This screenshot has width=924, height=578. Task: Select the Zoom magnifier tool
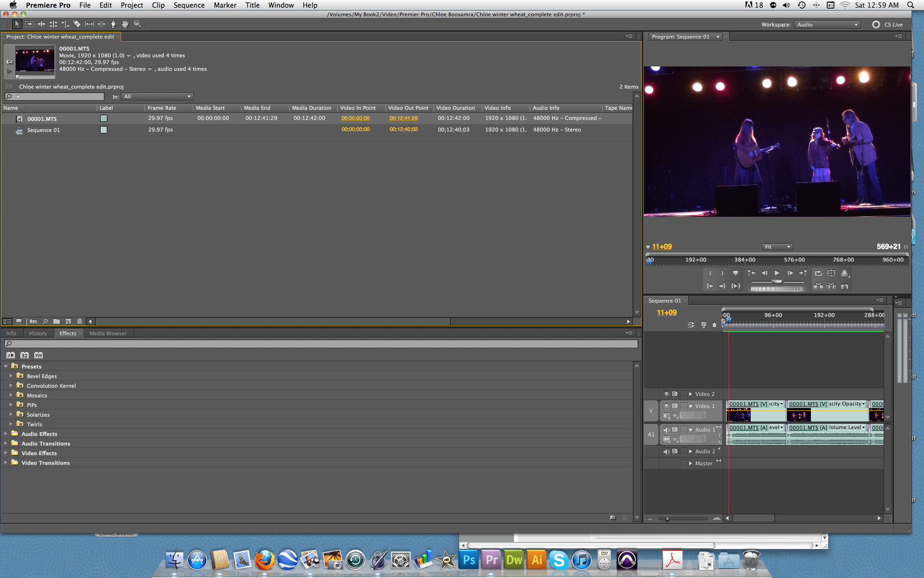click(x=138, y=24)
